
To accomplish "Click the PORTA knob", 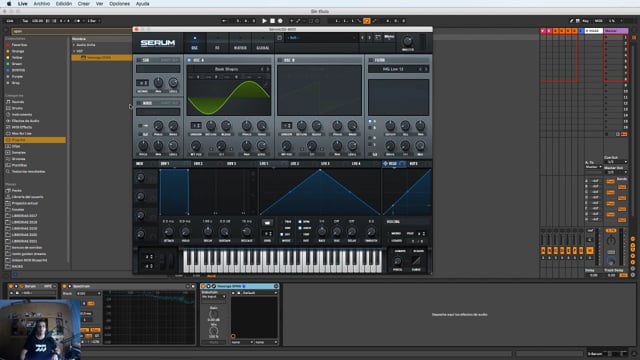I will pos(398,261).
